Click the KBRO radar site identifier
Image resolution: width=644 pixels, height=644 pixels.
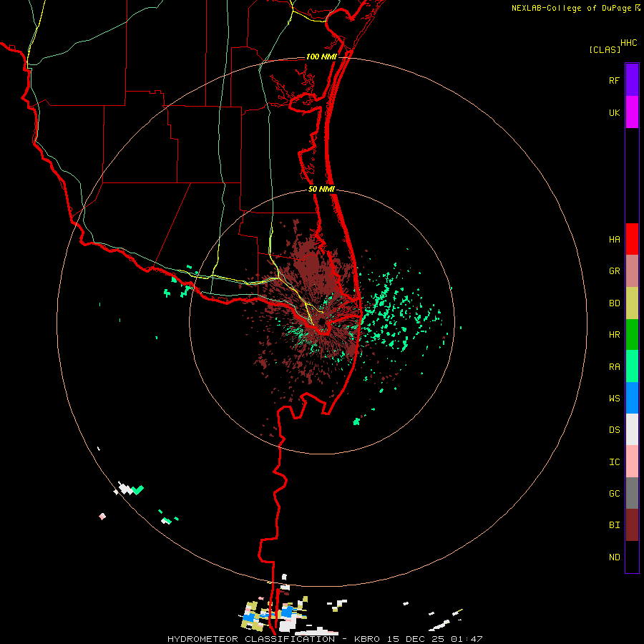point(367,639)
